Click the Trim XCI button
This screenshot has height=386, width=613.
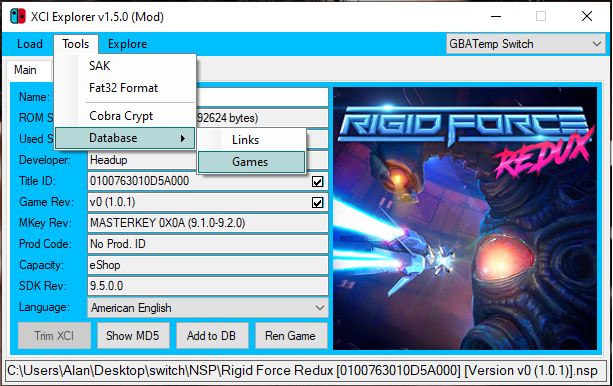click(x=54, y=336)
